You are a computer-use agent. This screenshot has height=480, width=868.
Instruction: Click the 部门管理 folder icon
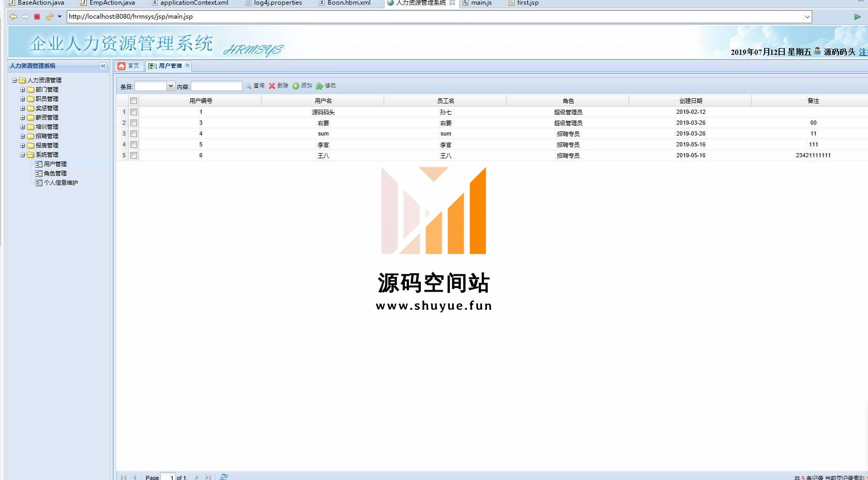[31, 89]
